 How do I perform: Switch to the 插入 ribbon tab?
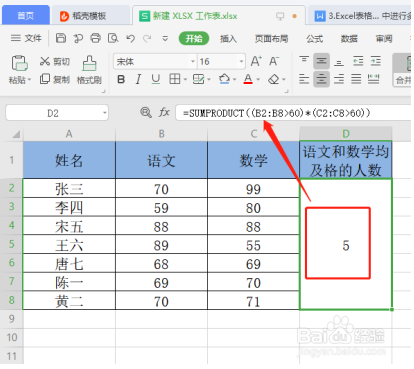click(228, 39)
